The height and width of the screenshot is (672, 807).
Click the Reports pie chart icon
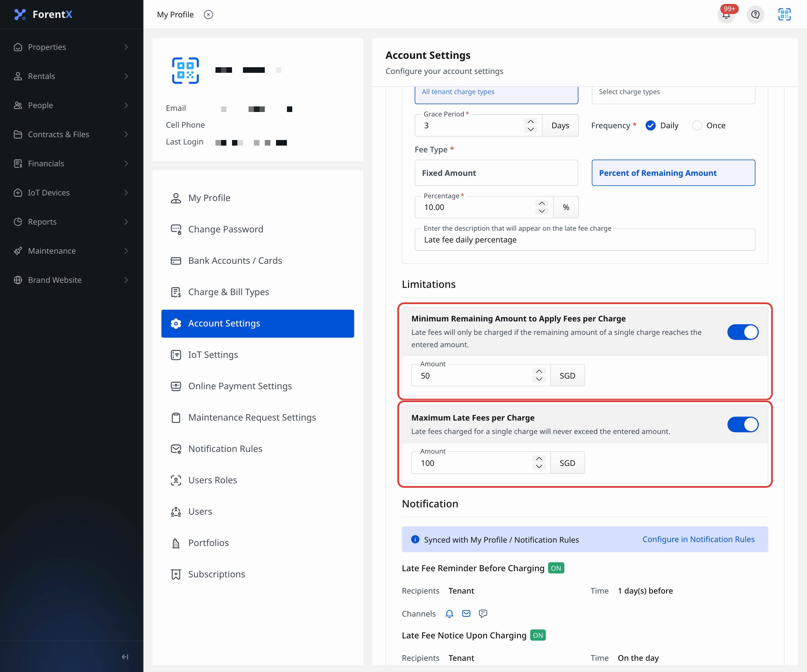pyautogui.click(x=18, y=221)
